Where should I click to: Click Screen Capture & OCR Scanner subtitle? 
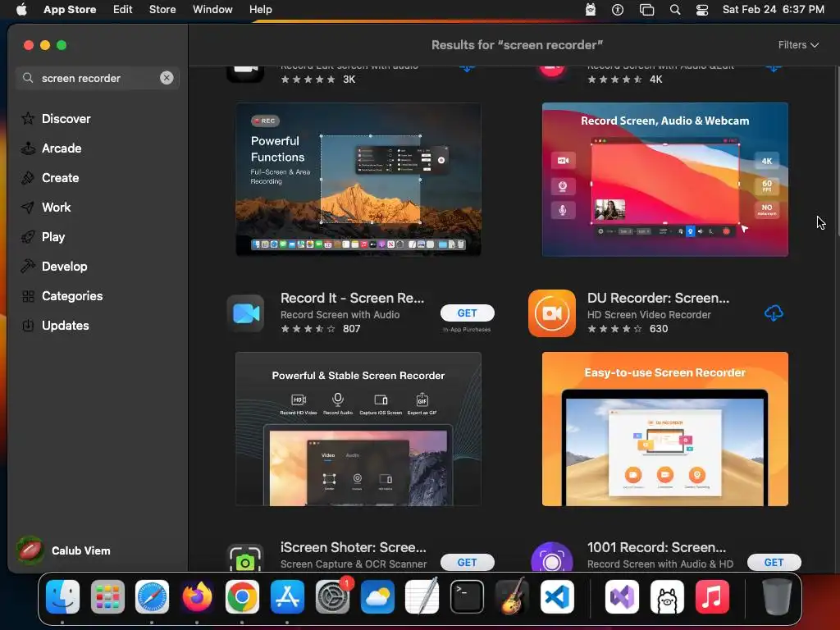point(354,564)
